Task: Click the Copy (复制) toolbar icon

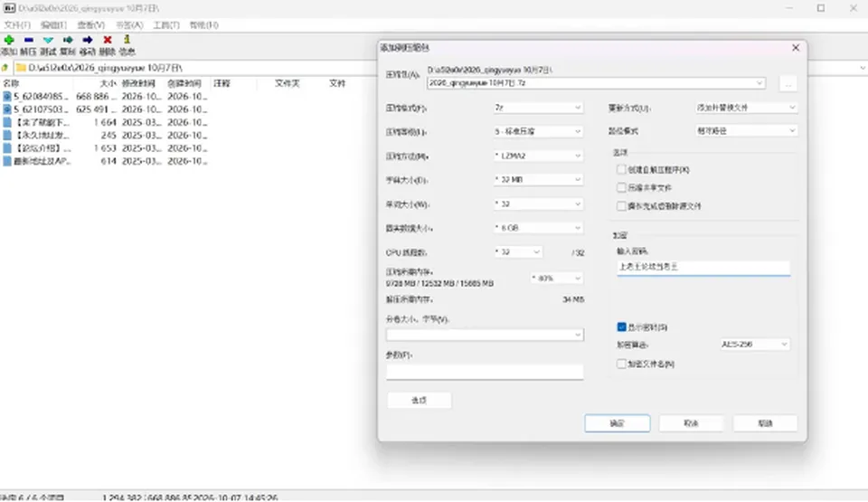Action: pos(68,40)
